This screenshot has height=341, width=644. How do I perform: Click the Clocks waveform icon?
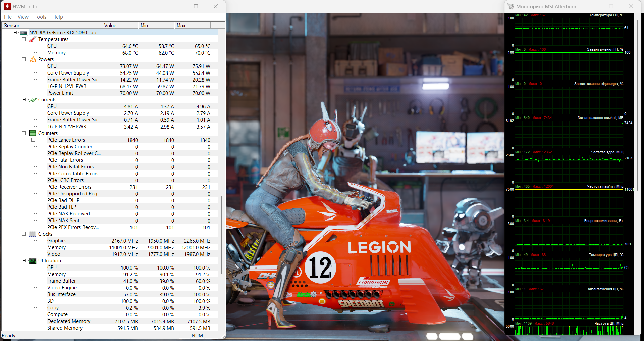(x=33, y=234)
